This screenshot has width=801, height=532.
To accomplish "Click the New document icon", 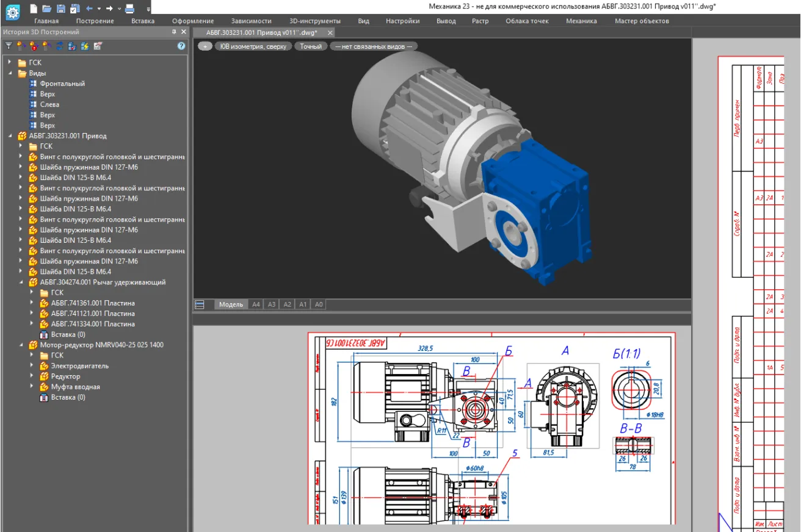I will pos(34,9).
